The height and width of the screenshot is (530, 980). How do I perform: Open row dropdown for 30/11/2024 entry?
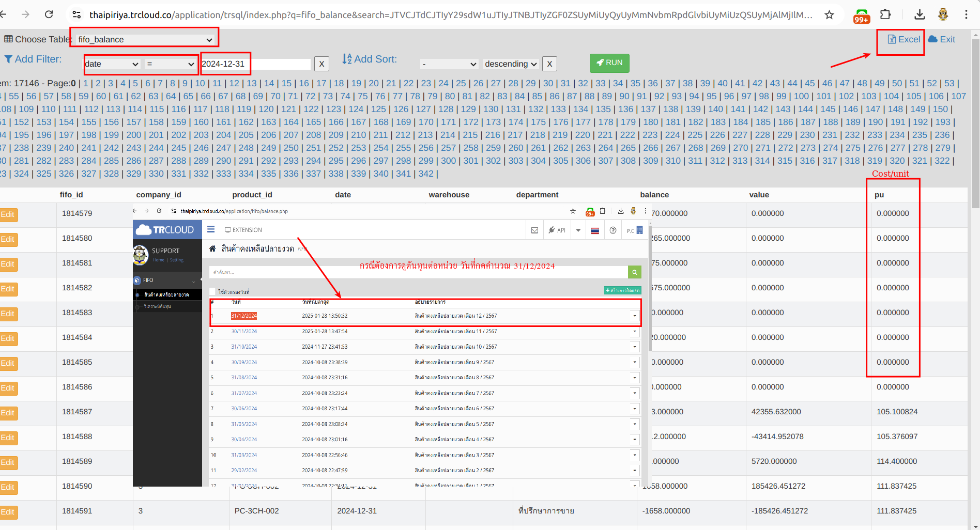pyautogui.click(x=635, y=331)
